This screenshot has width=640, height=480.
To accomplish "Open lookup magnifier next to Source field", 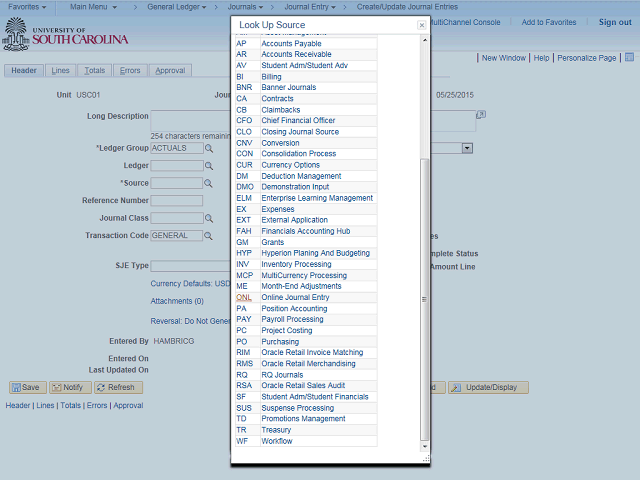I will click(208, 183).
